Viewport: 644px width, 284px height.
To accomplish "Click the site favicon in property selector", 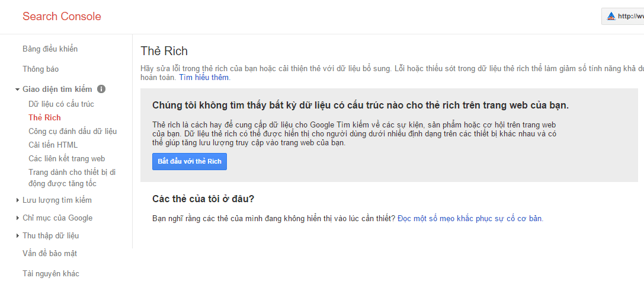I will tap(611, 17).
